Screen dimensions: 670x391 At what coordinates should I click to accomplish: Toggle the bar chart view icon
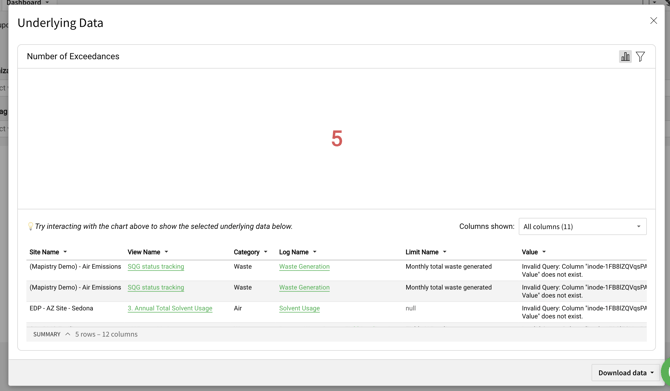[x=625, y=56]
